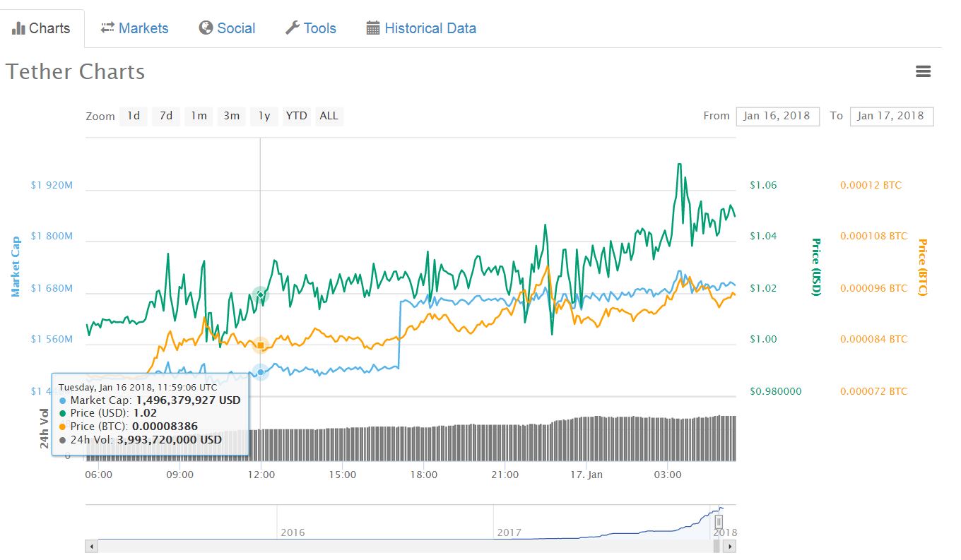Screen dimensions: 961x560
Task: Open the Tools tab
Action: coord(311,28)
